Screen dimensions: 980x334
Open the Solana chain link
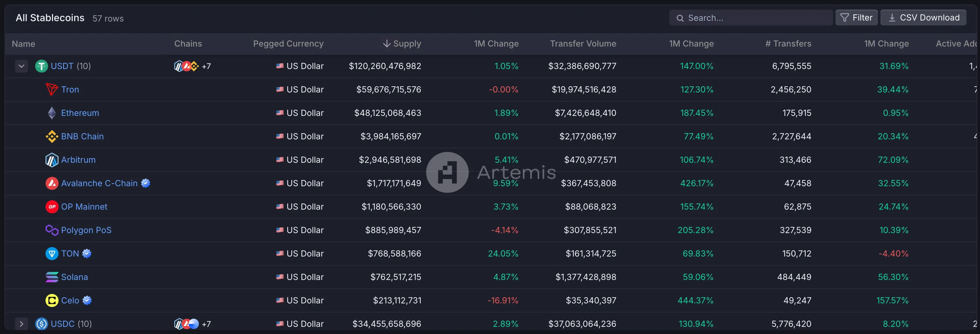(74, 277)
